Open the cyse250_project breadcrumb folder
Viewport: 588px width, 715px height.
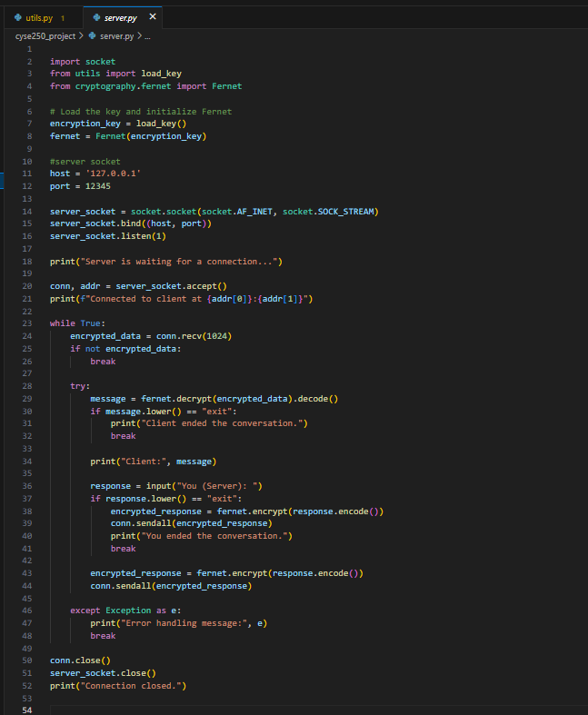point(45,35)
